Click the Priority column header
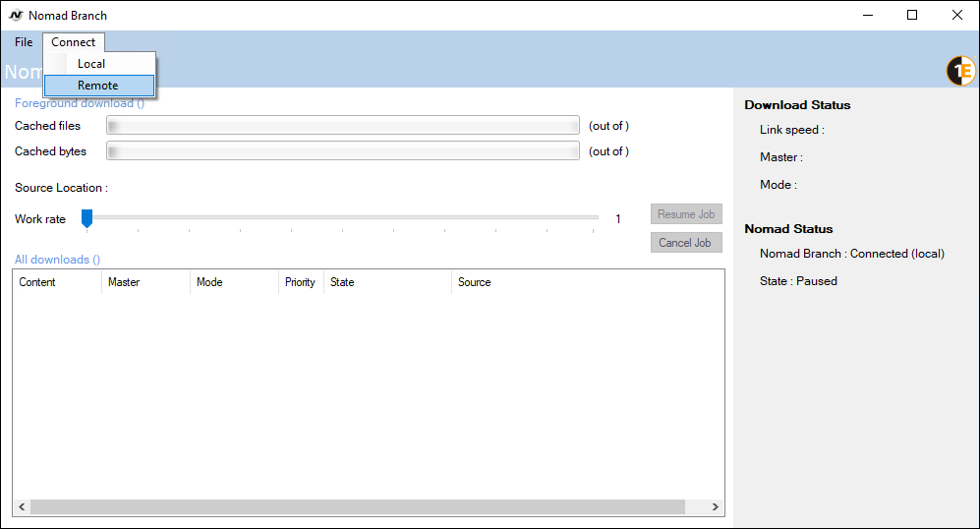 pyautogui.click(x=301, y=282)
